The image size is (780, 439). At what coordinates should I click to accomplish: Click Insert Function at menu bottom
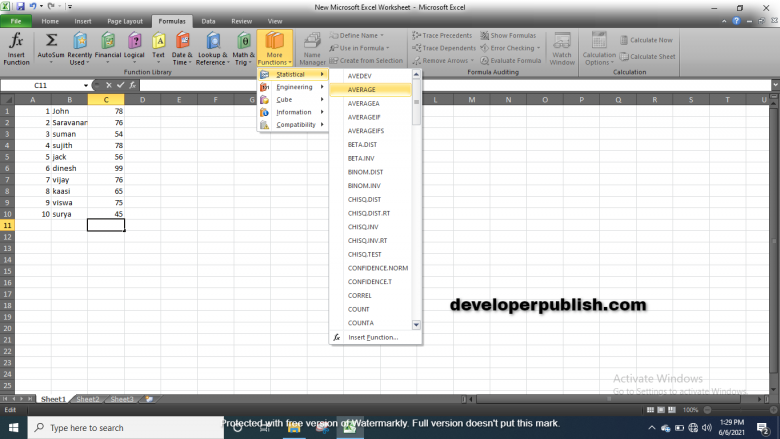point(373,337)
